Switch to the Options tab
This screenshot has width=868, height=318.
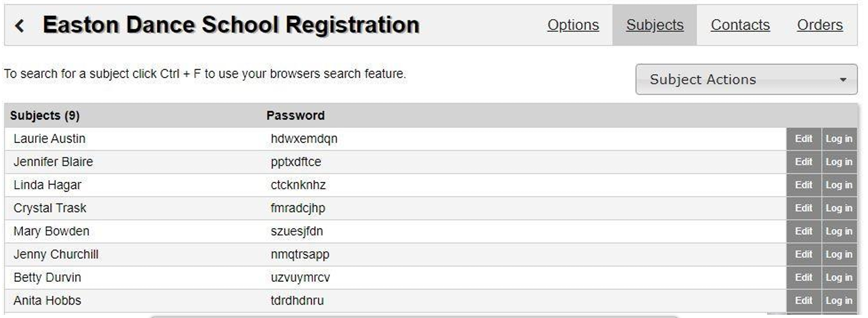(573, 25)
